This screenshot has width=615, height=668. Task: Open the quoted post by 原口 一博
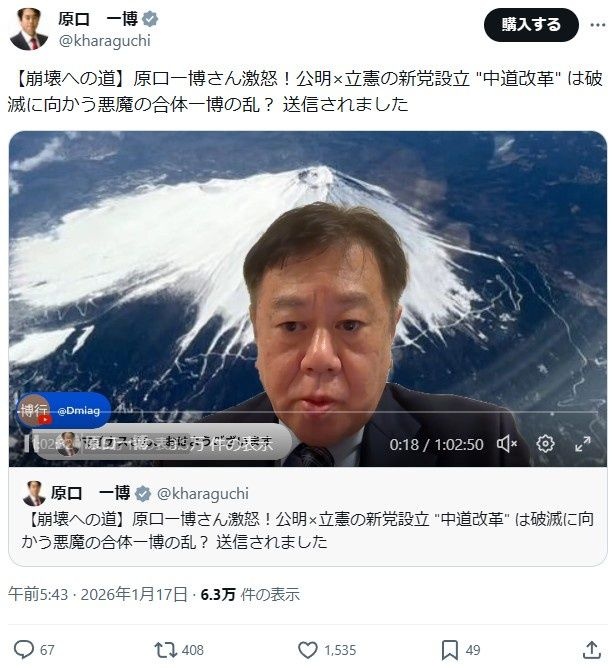coord(308,517)
